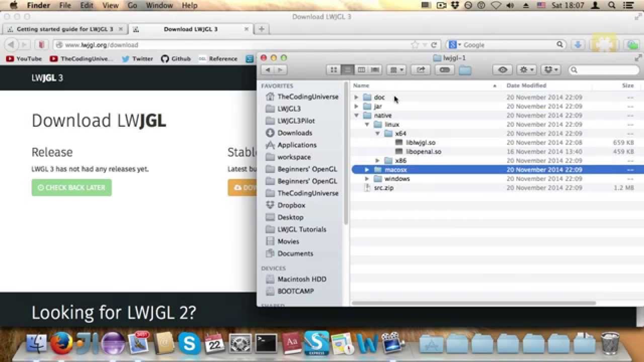Viewport: 644px width, 362px height.
Task: Open the Window menu
Action: point(158,6)
